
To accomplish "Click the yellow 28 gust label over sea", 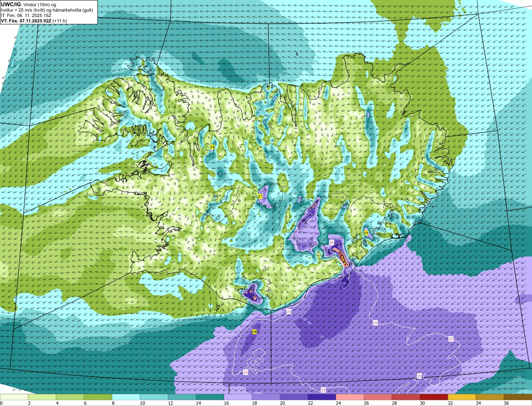I will (254, 332).
